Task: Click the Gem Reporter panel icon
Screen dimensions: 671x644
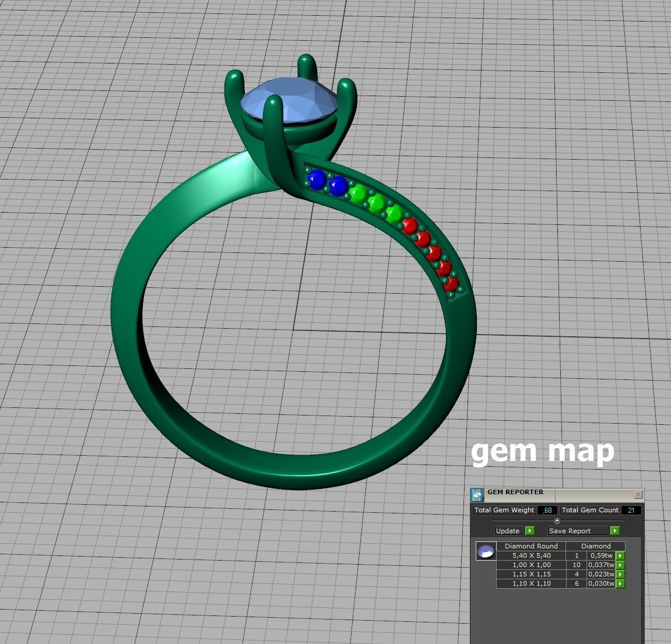Action: coord(477,495)
